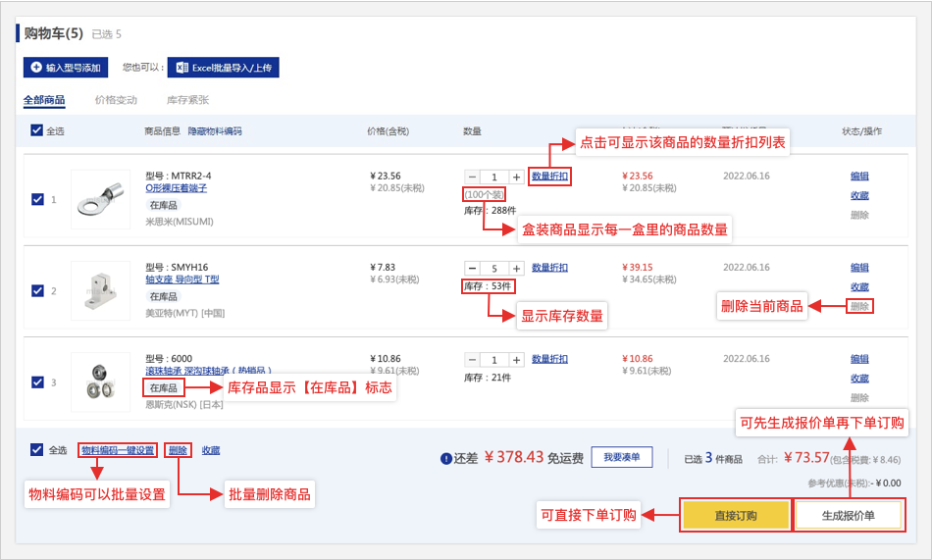The image size is (932, 560).
Task: Click 直接订购 to order directly
Action: click(735, 516)
